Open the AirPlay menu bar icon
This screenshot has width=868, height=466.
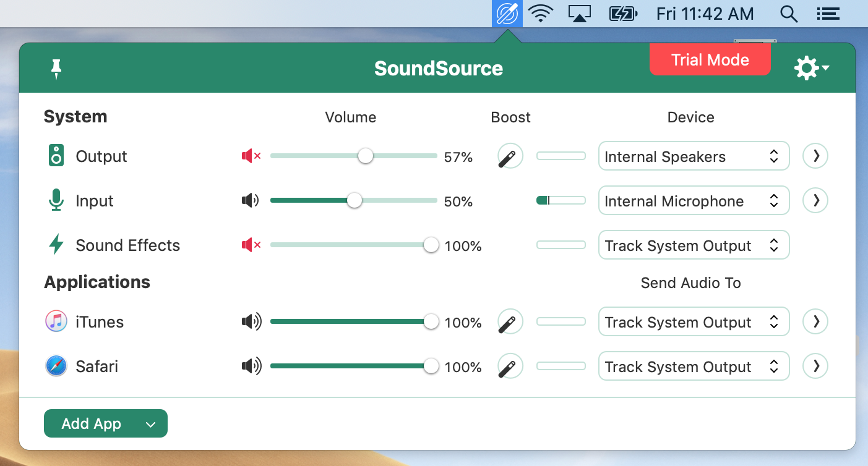[579, 14]
